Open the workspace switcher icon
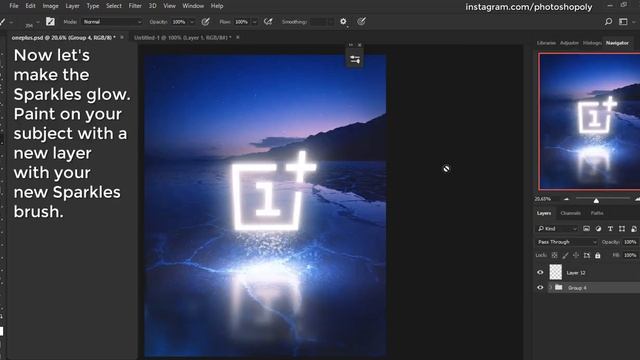The width and height of the screenshot is (640, 360). tap(623, 22)
